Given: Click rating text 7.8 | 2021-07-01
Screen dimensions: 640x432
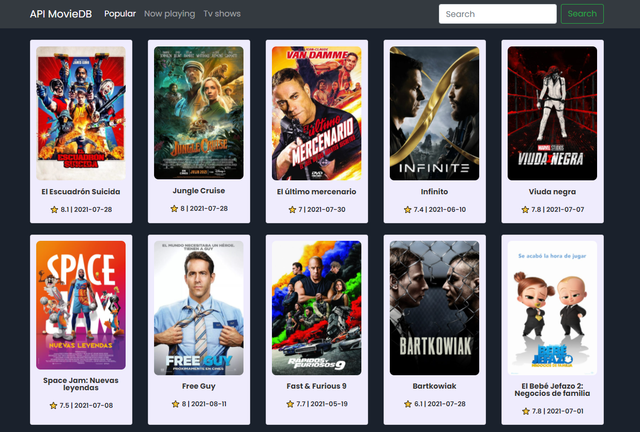Looking at the screenshot, I should click(x=558, y=411).
